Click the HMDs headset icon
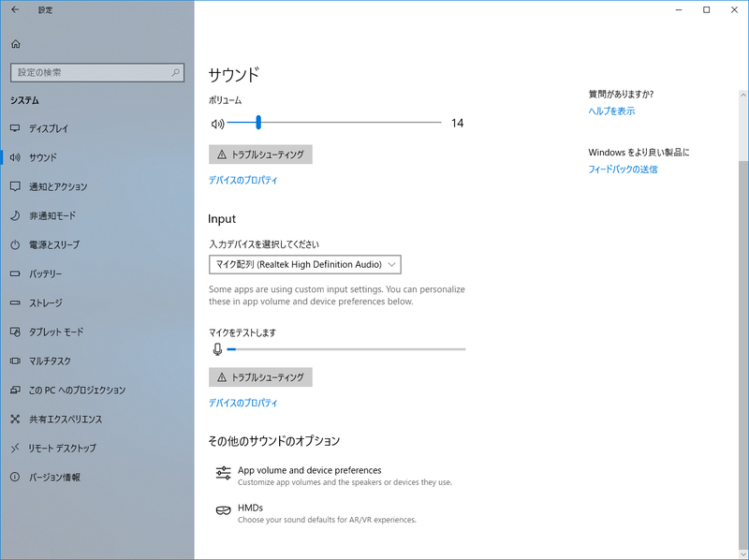The width and height of the screenshot is (749, 560). (223, 510)
